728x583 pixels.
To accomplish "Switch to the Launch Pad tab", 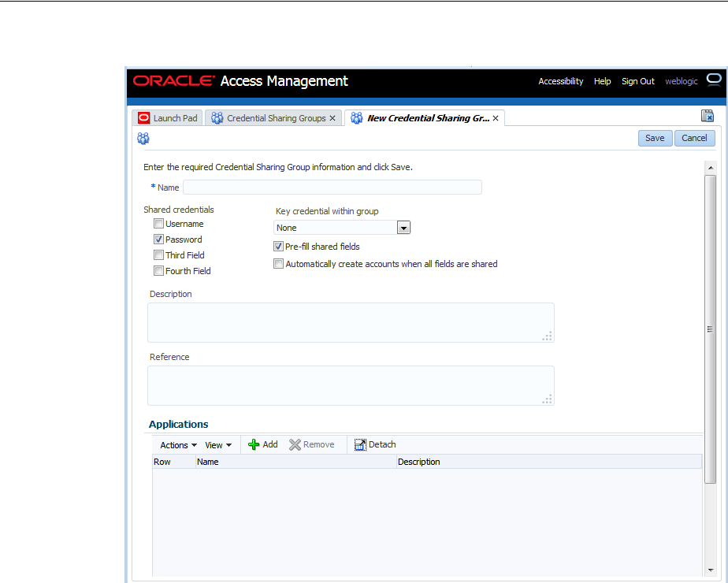I will click(x=168, y=118).
